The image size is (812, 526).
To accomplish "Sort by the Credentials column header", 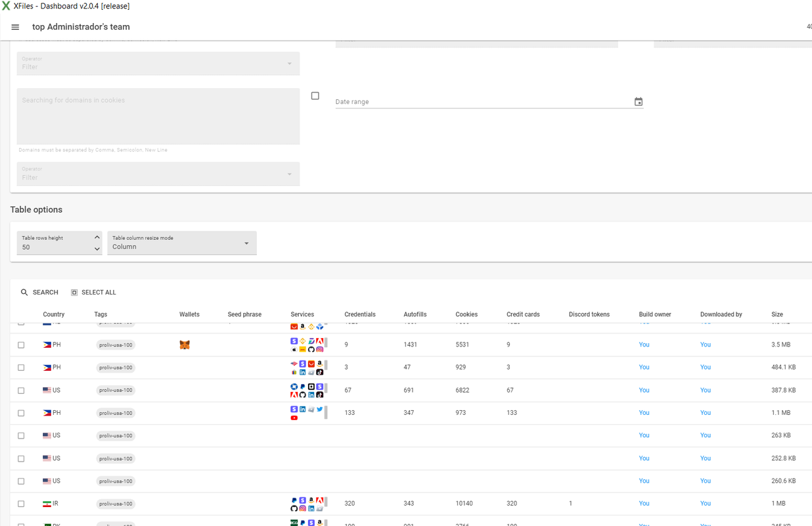I will click(x=359, y=314).
